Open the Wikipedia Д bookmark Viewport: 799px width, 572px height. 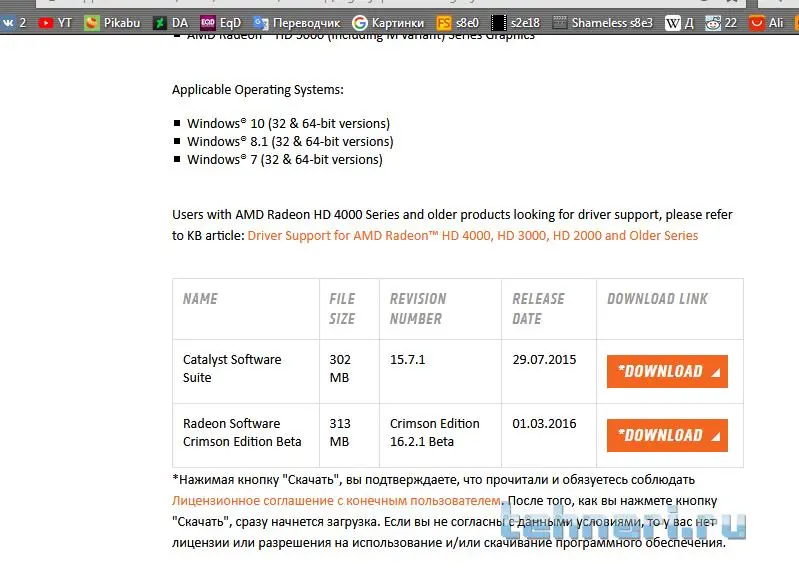click(679, 23)
